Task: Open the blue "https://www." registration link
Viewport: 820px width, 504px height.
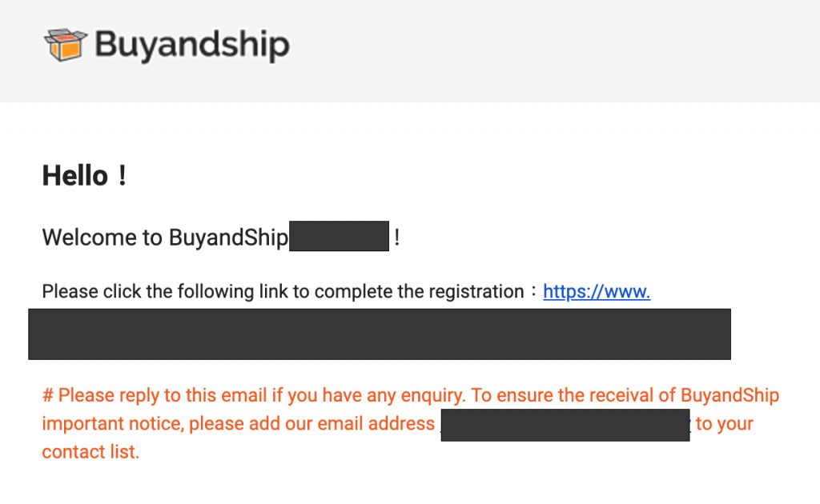Action: click(597, 291)
